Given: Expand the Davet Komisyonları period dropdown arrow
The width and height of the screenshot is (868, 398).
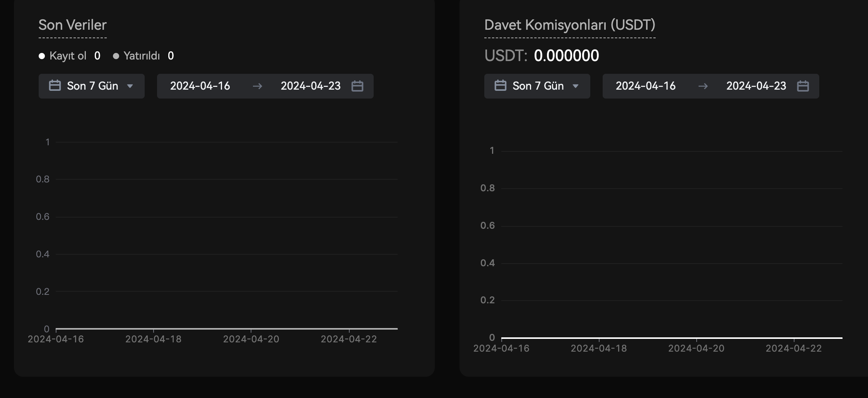Looking at the screenshot, I should tap(576, 86).
